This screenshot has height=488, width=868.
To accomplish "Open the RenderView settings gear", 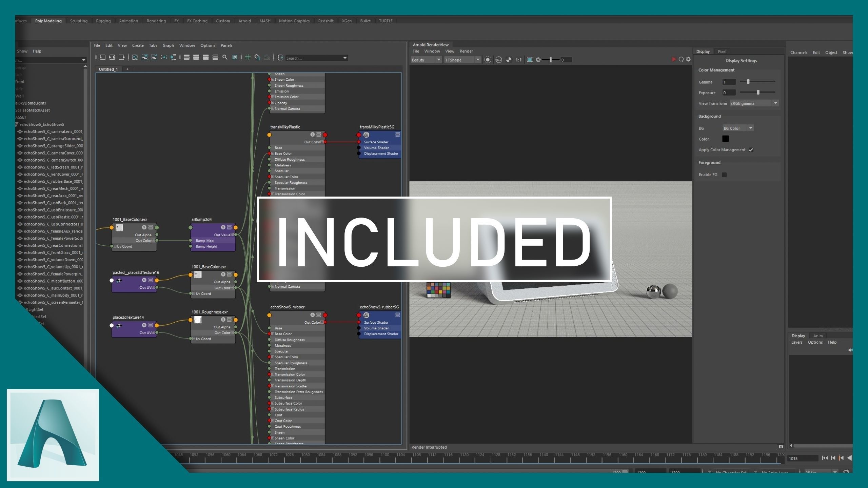I will [688, 59].
